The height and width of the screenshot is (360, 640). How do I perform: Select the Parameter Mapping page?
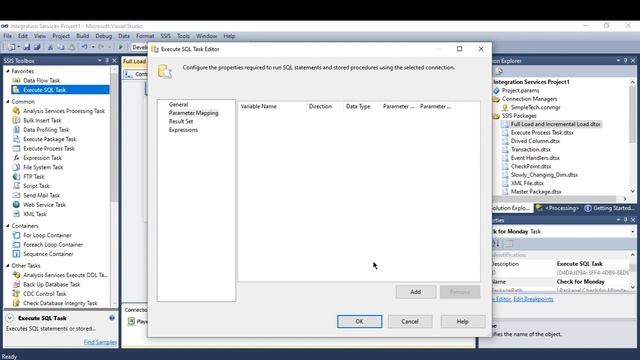193,113
